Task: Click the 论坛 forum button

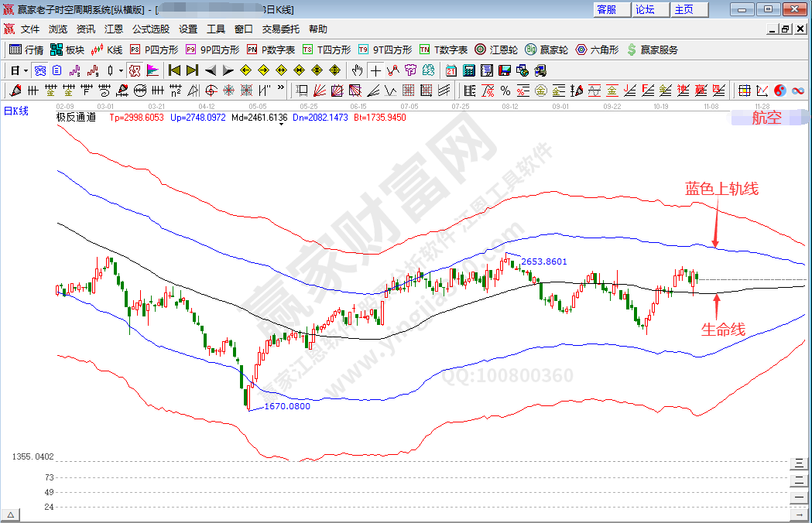Action: (x=646, y=9)
